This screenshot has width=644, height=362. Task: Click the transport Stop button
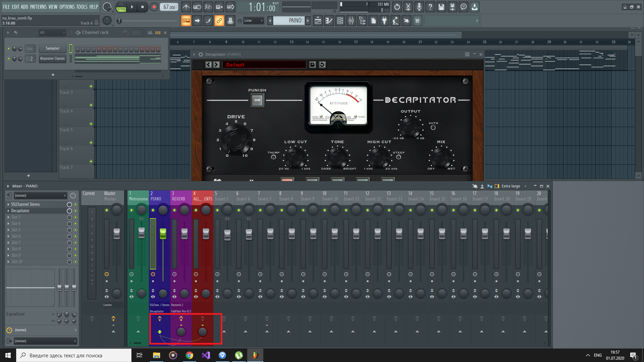point(143,7)
